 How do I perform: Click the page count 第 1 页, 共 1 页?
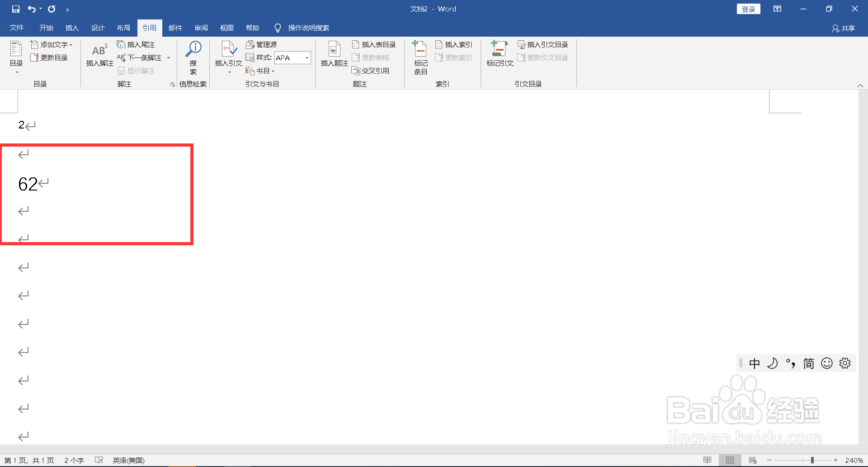tap(29, 460)
